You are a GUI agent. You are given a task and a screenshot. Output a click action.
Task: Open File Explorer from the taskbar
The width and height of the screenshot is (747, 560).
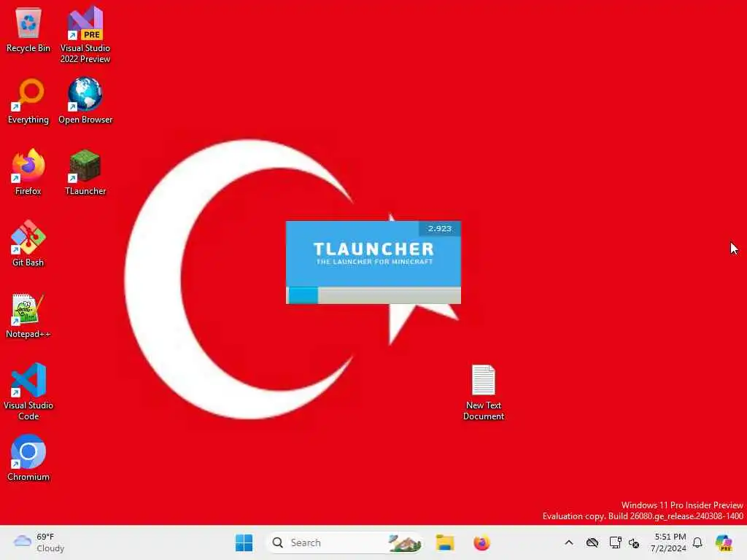coord(445,542)
